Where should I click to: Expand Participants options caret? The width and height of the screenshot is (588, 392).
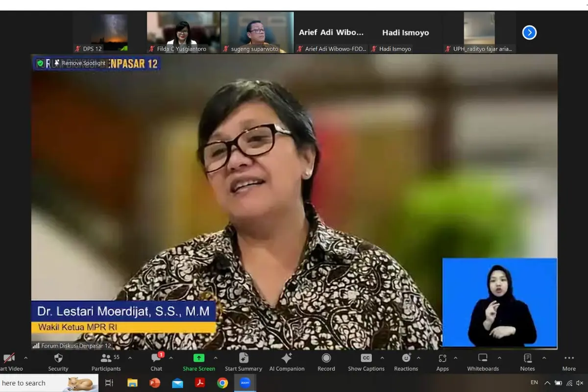pos(130,358)
